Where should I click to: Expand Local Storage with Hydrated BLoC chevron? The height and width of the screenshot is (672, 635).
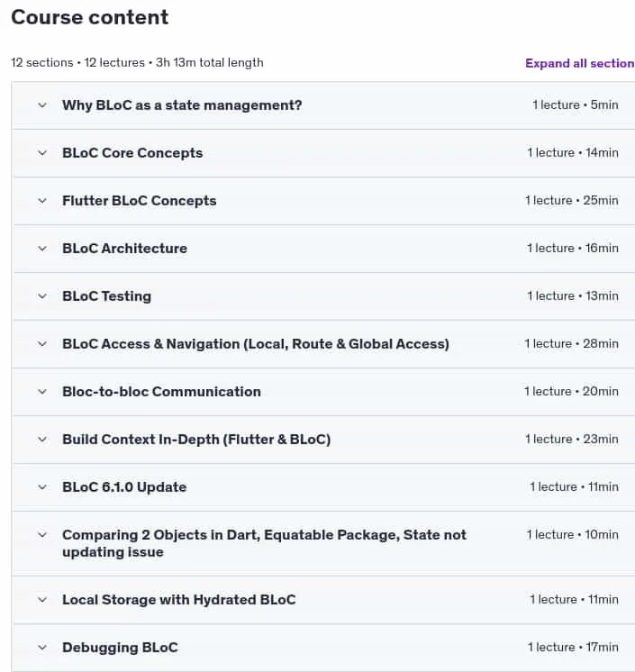point(42,600)
